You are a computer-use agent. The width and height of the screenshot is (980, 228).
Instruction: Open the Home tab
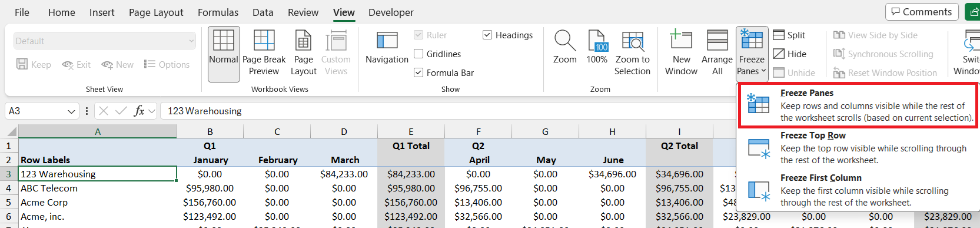tap(62, 12)
